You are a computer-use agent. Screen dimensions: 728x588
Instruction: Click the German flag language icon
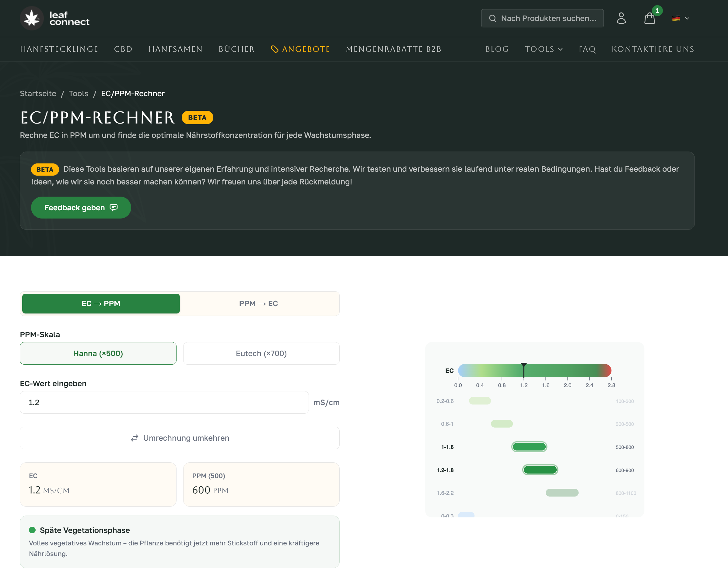pyautogui.click(x=676, y=18)
